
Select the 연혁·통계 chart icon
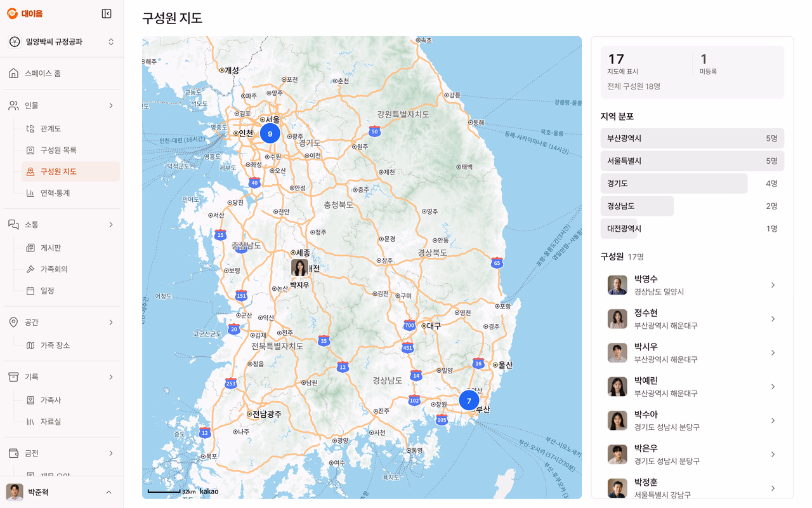[30, 193]
